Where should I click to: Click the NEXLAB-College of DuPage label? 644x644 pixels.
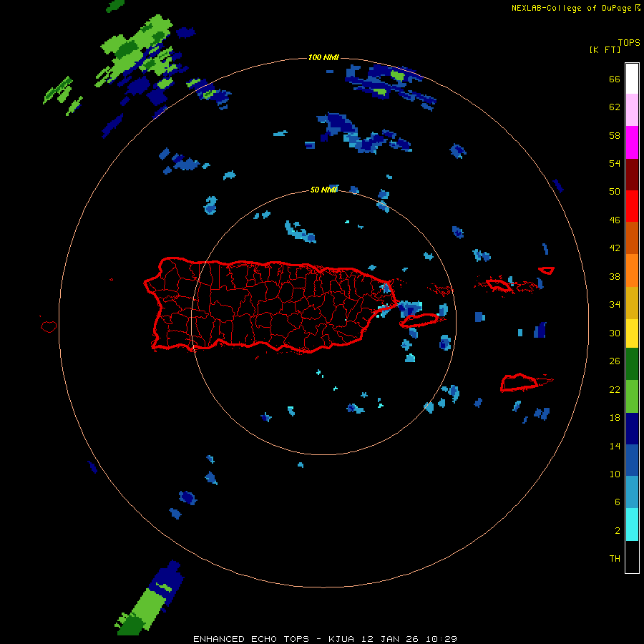(x=571, y=8)
